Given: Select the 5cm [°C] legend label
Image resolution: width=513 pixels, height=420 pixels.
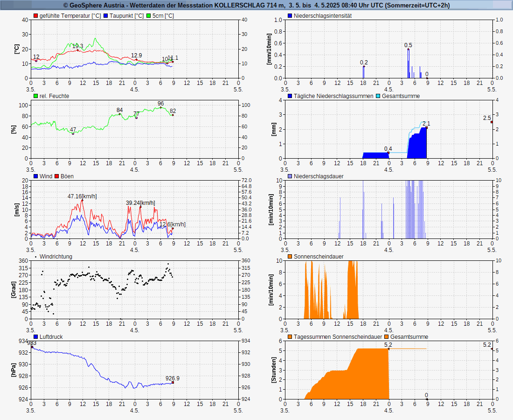Looking at the screenshot, I should 163,16.
